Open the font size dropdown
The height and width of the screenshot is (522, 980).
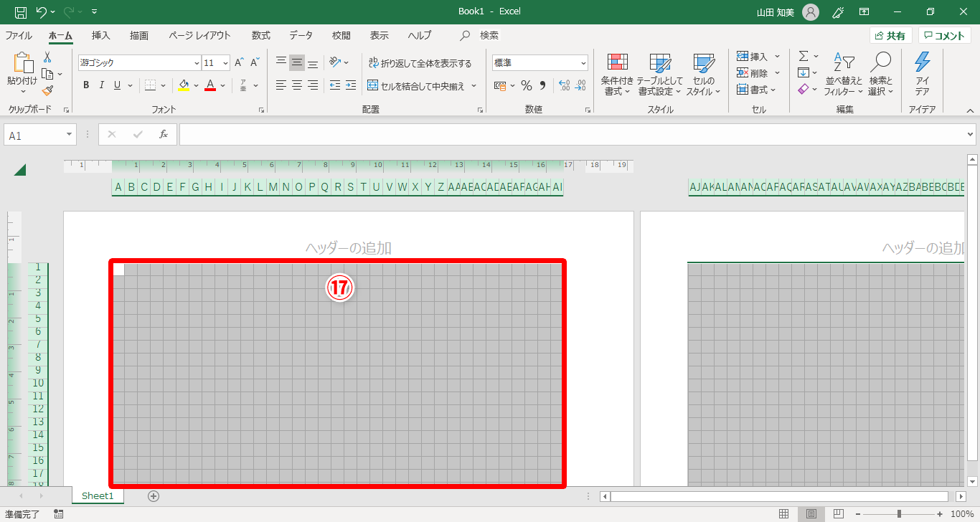(x=226, y=63)
